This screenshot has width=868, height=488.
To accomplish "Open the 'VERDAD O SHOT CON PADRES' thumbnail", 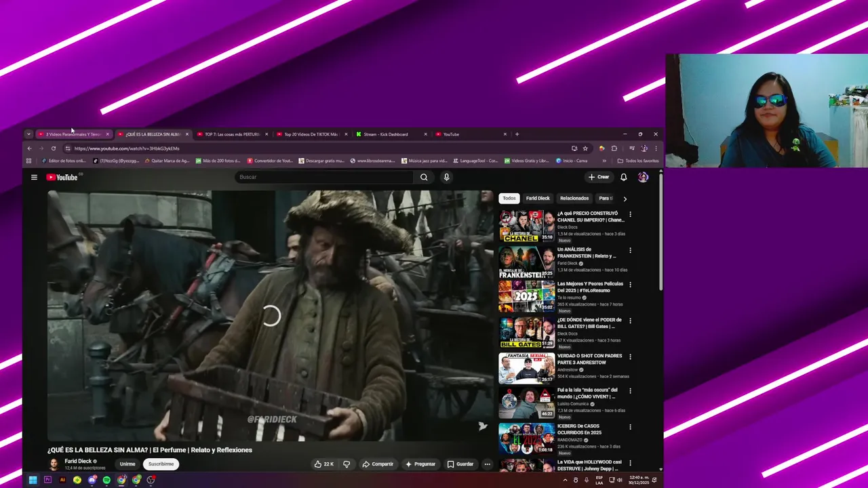I will click(526, 368).
